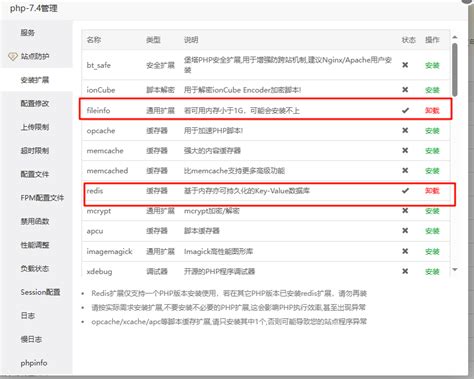Install the mcrypt extension
Screen dimensions: 474x379
tap(432, 211)
